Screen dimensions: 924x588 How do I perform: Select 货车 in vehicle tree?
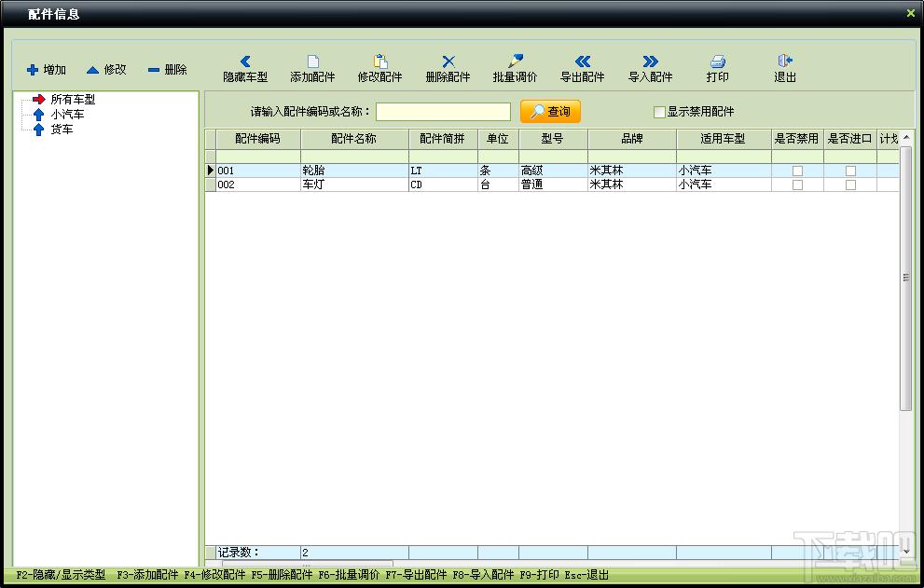[x=62, y=129]
